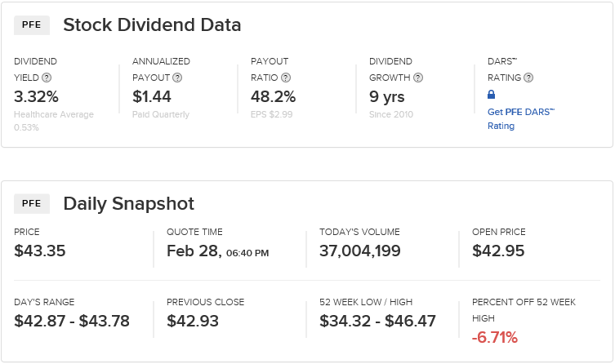Click the $43.35 price value
The height and width of the screenshot is (364, 615).
40,251
